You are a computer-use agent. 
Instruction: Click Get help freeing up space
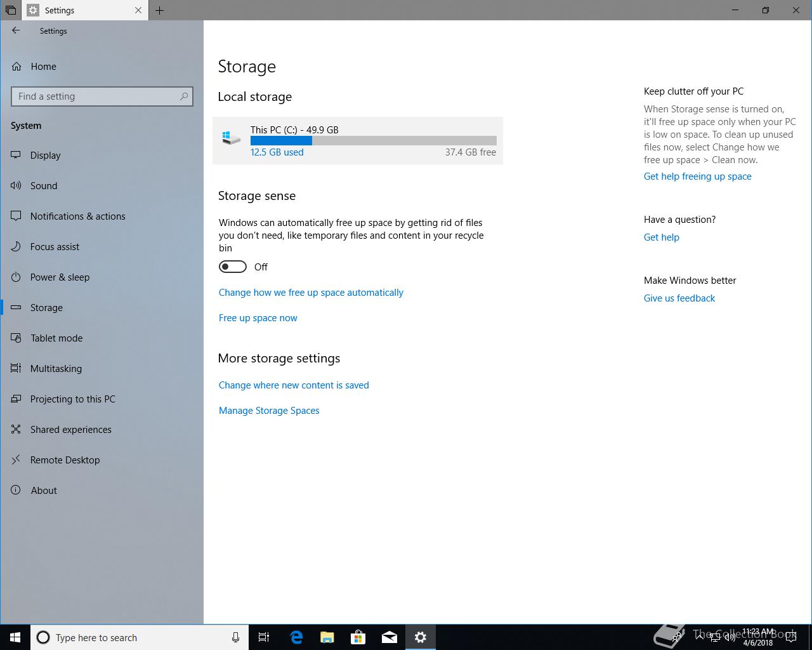pyautogui.click(x=698, y=176)
